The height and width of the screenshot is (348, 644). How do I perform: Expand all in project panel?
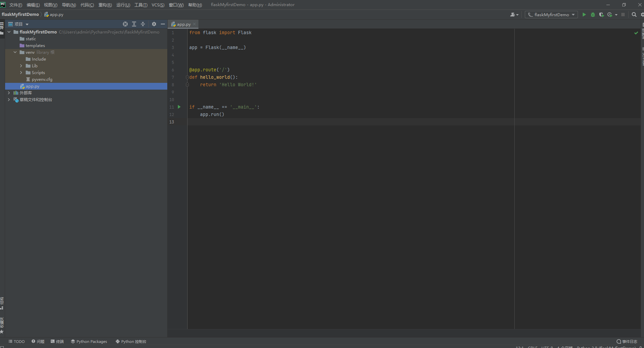pyautogui.click(x=134, y=24)
